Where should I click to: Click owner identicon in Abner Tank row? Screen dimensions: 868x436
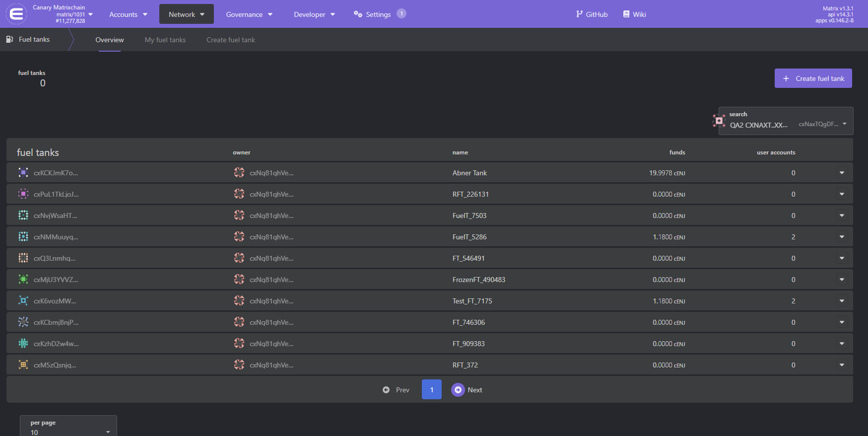click(x=239, y=172)
